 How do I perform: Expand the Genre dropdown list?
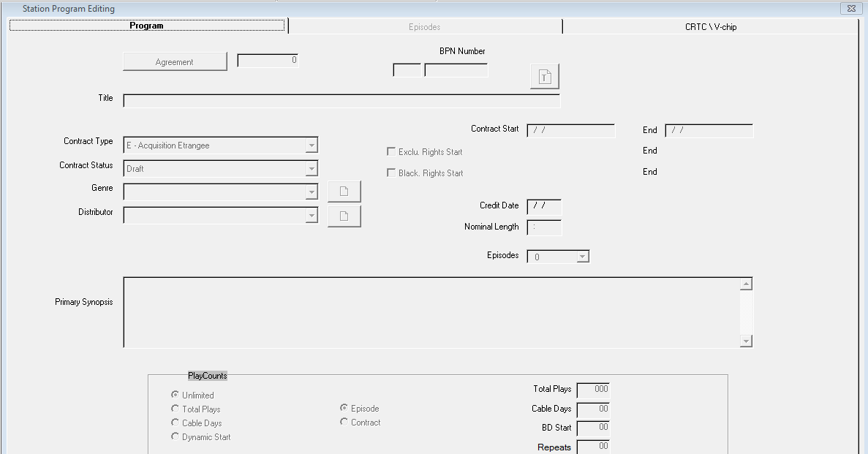[312, 192]
